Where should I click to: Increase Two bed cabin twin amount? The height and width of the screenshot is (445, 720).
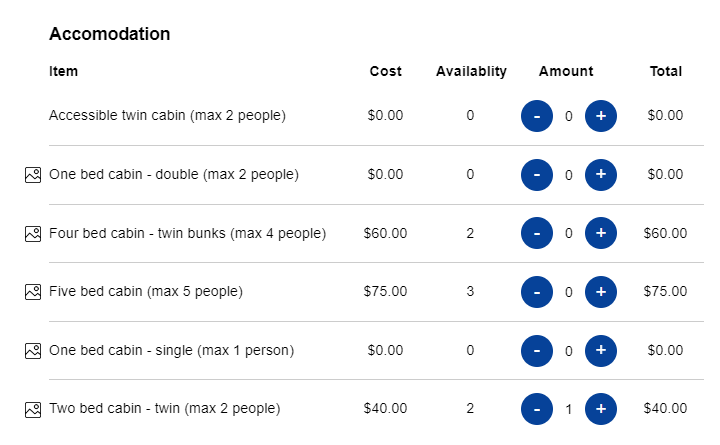tap(600, 409)
